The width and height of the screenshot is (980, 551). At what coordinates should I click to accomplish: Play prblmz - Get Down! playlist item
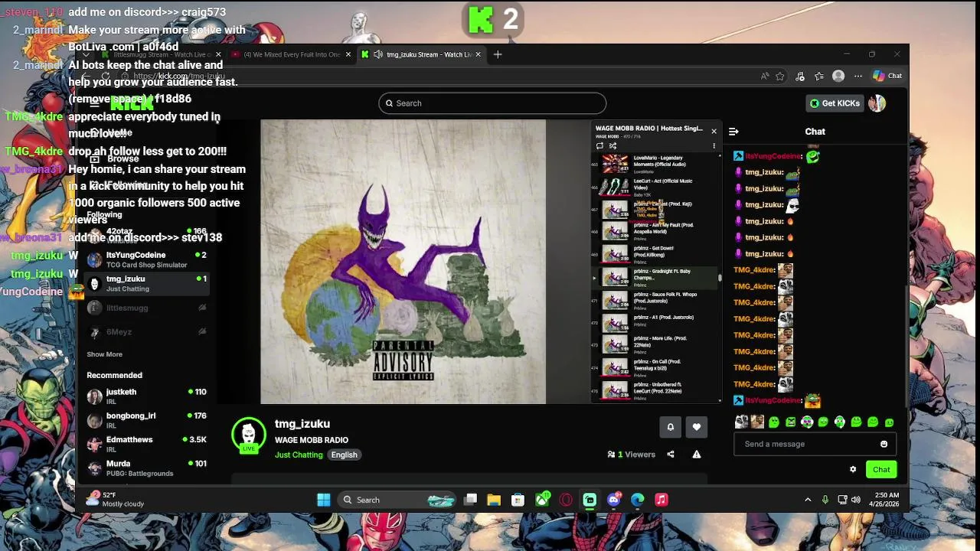(x=656, y=253)
